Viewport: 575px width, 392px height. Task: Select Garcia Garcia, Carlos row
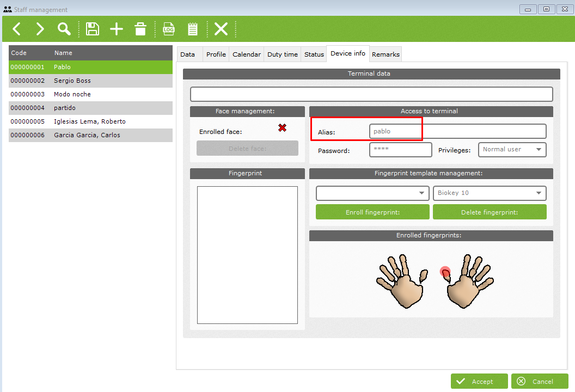(90, 135)
